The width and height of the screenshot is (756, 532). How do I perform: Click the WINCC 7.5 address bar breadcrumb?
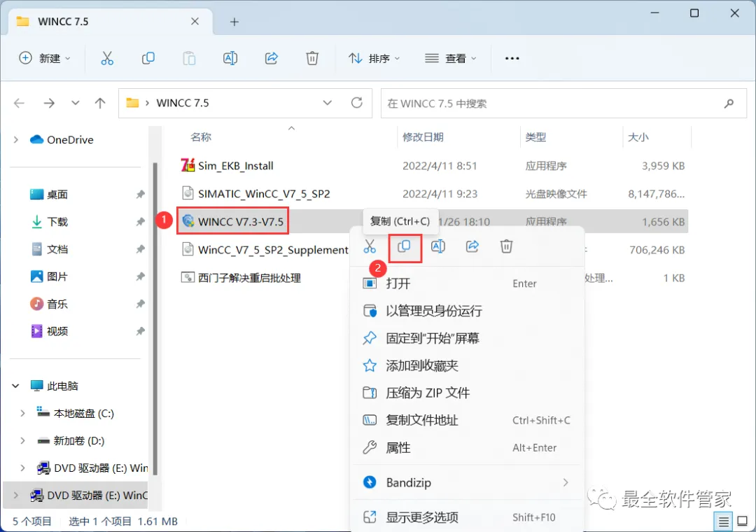coord(182,103)
